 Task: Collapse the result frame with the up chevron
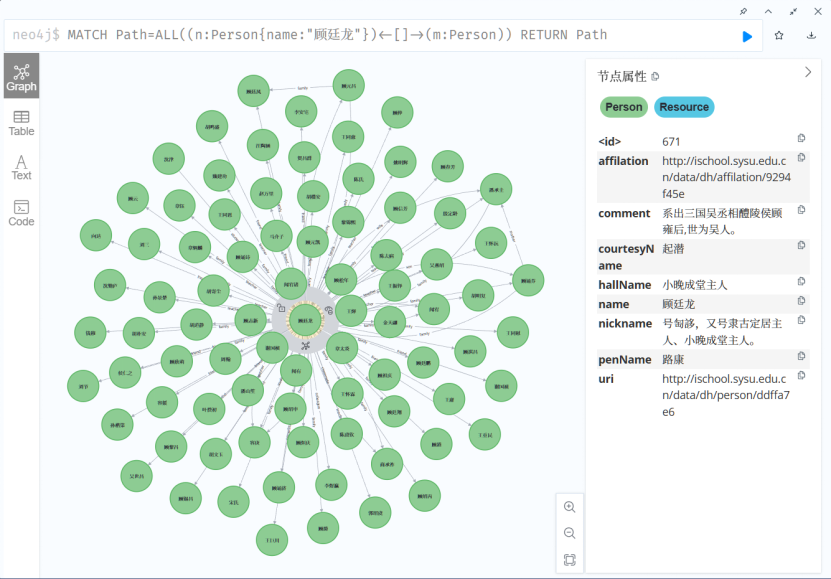coord(768,11)
